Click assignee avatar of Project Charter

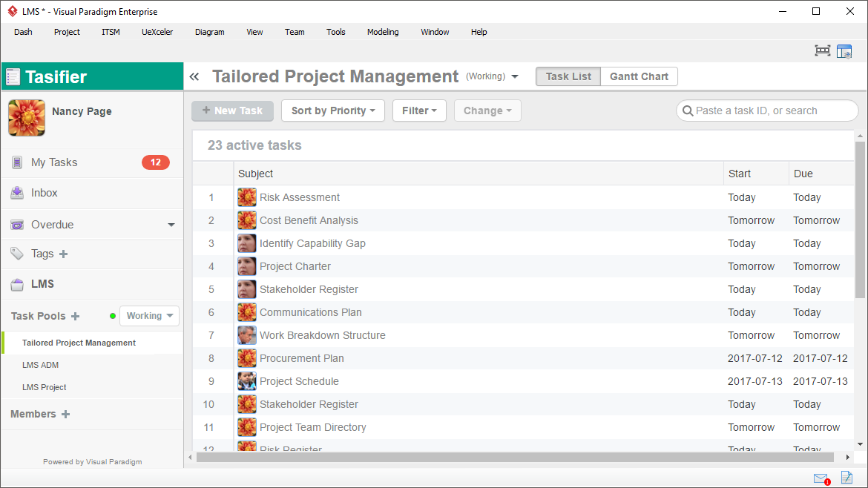247,266
